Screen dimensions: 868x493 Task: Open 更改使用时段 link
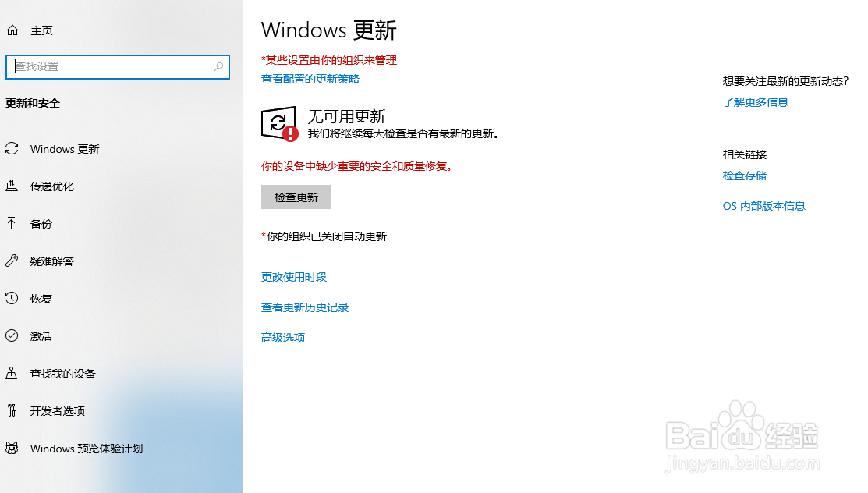294,277
